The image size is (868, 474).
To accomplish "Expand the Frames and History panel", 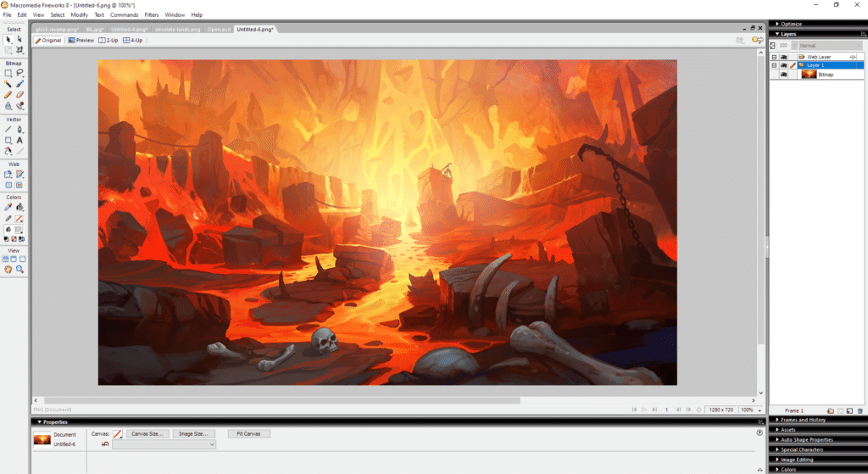I will pos(777,420).
